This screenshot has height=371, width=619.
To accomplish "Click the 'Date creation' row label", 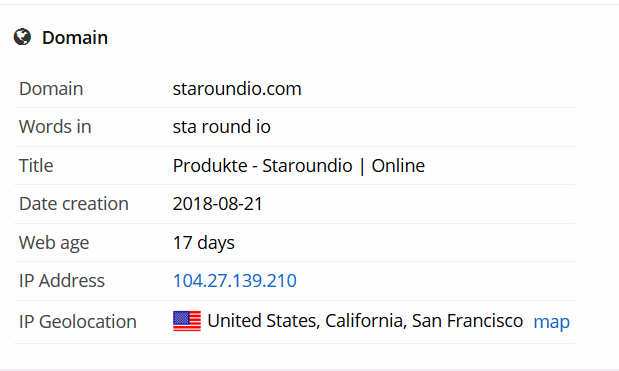I will tap(74, 204).
